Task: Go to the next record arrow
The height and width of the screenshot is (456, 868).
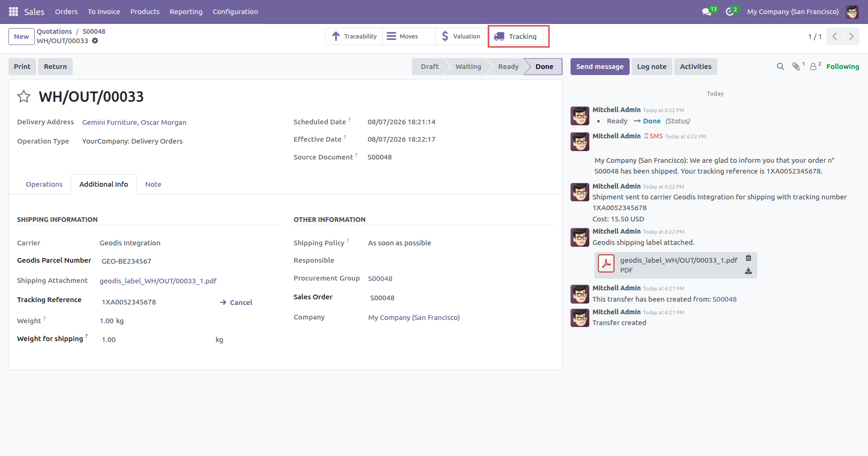Action: 851,37
